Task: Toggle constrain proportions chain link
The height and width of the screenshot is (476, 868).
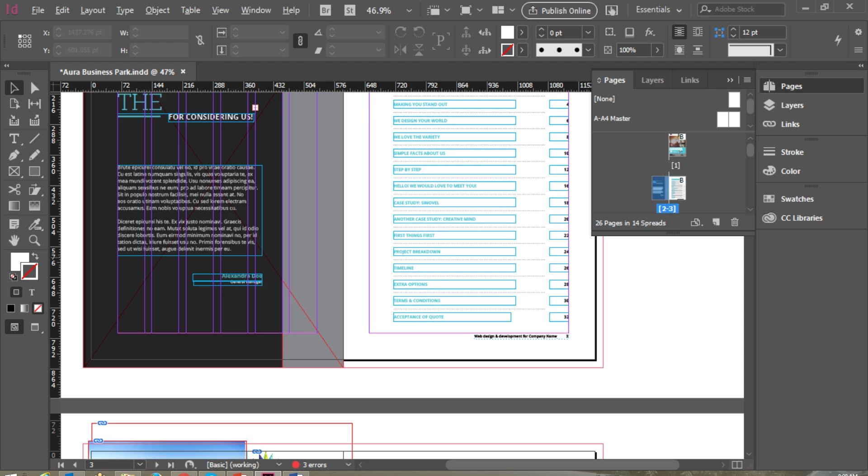Action: [200, 41]
